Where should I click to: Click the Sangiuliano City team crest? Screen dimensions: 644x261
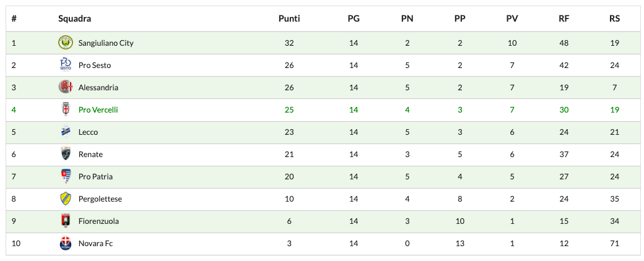click(x=66, y=43)
